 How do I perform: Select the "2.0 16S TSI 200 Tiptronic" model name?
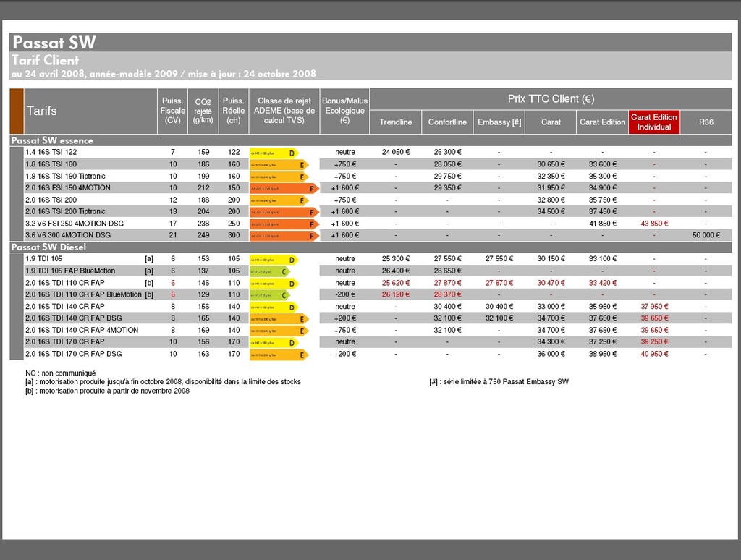pyautogui.click(x=65, y=211)
